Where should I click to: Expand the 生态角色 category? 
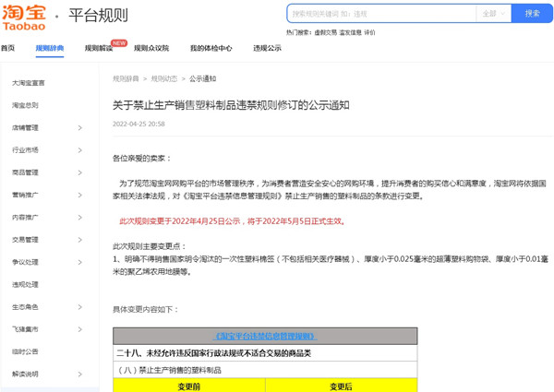[80, 307]
